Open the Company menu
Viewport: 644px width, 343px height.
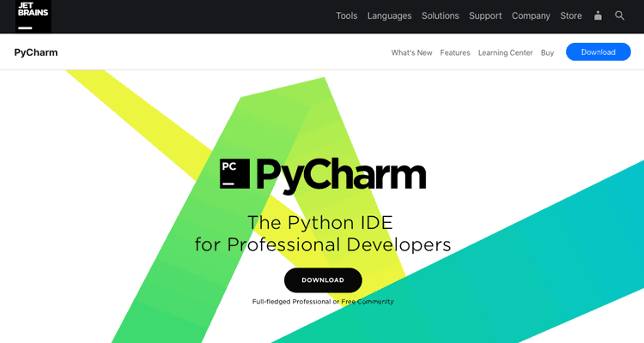[531, 15]
